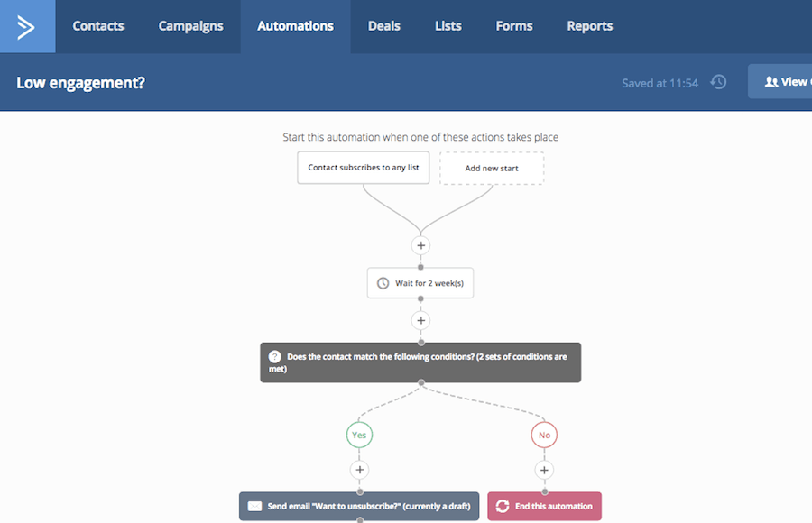Go to the Campaigns tab
Screen dimensions: 812x523
pos(190,26)
